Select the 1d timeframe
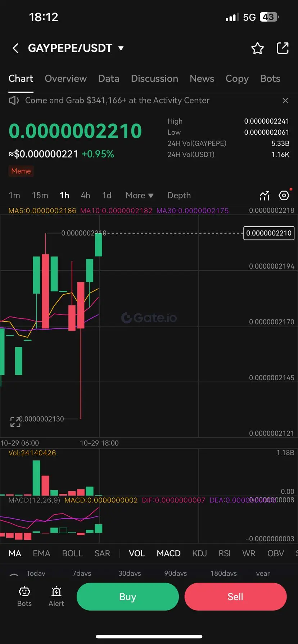 [107, 195]
